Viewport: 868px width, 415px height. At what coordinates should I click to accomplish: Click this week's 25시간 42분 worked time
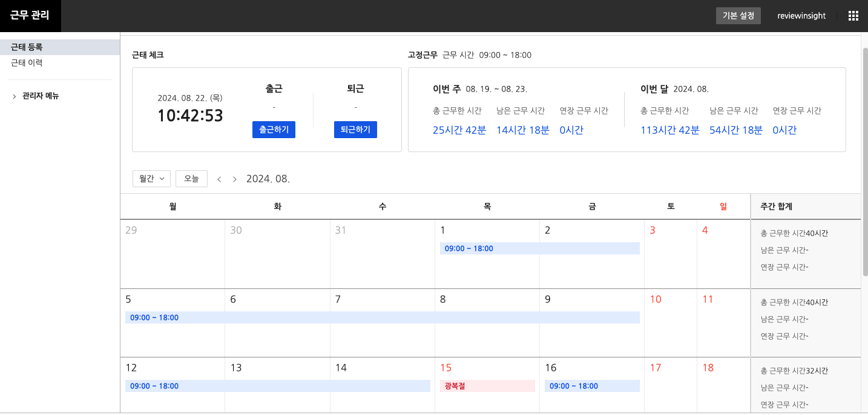coord(459,130)
